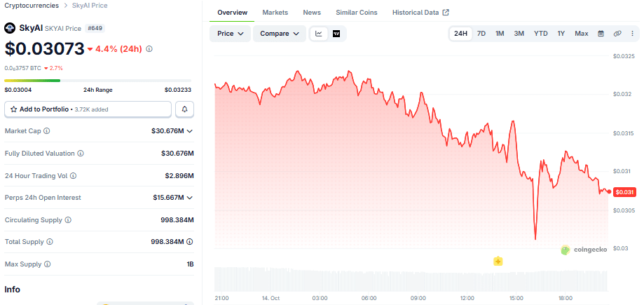Open the chart three-dot options menu

click(x=633, y=34)
